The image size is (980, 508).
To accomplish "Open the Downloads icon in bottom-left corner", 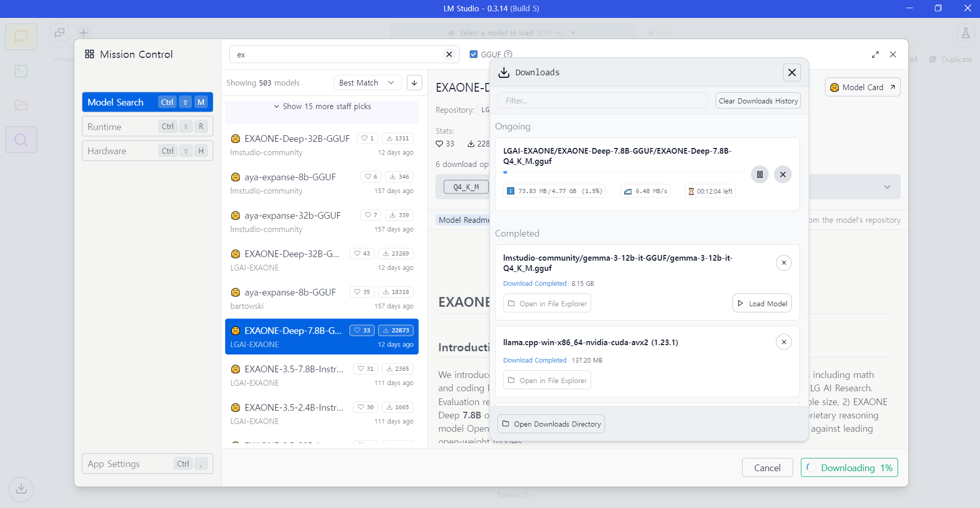I will (21, 489).
